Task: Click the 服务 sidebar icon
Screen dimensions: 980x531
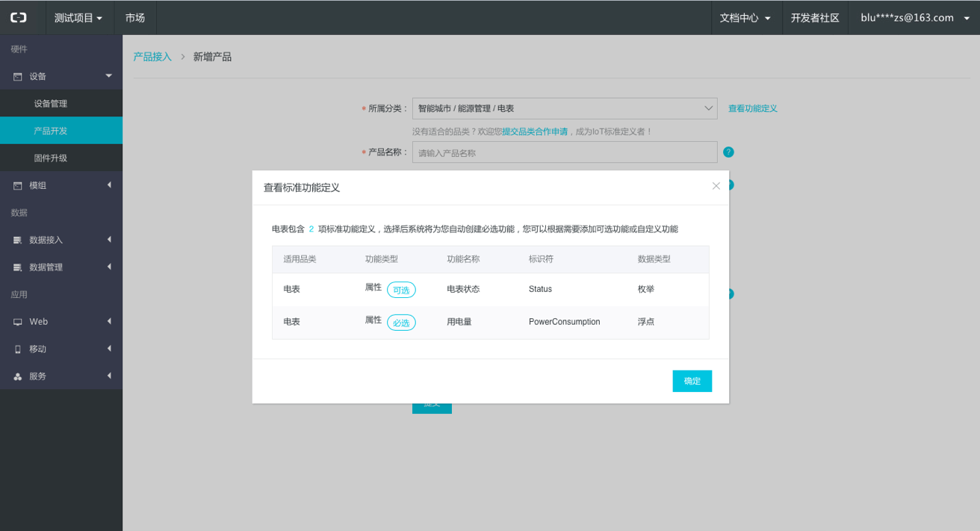Action: 18,376
